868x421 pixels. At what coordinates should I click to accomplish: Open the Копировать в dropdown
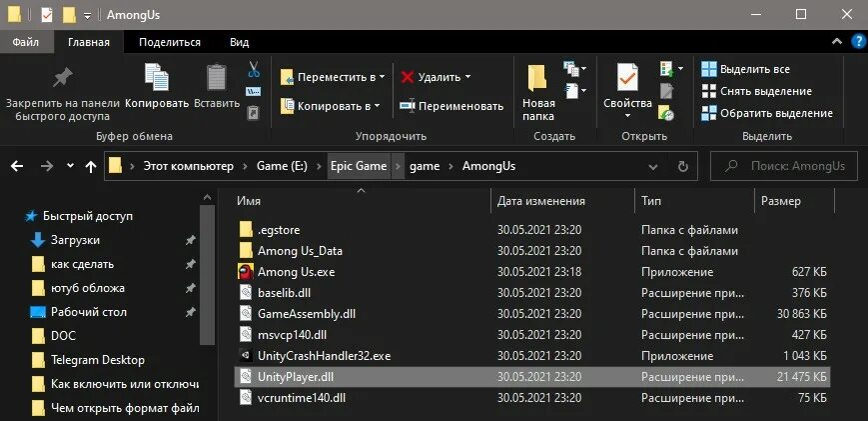(377, 105)
